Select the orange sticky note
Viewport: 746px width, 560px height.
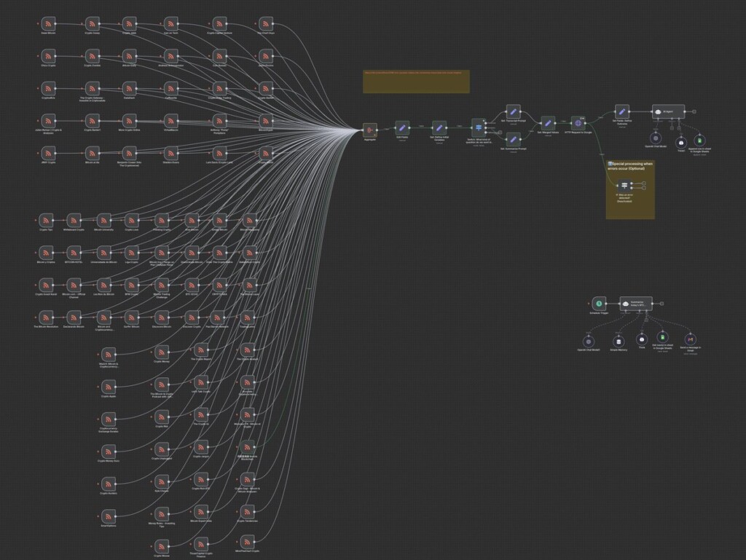[416, 82]
